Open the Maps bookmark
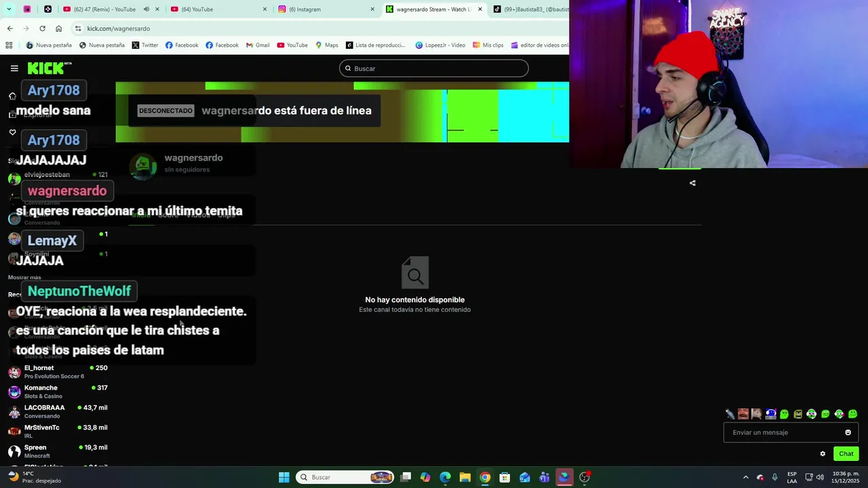Image resolution: width=868 pixels, height=488 pixels. click(x=327, y=45)
